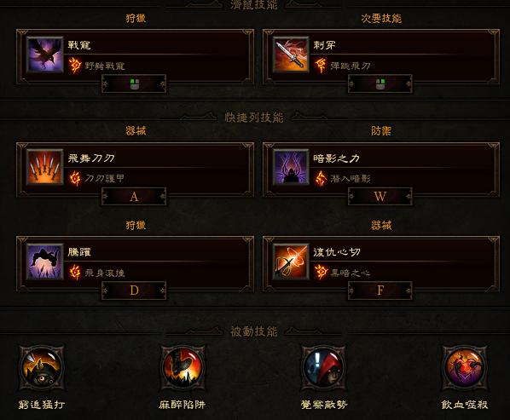Screen dimensions: 510x420
Task: Select the 覺察敵勢 passive skill icon
Action: [323, 368]
